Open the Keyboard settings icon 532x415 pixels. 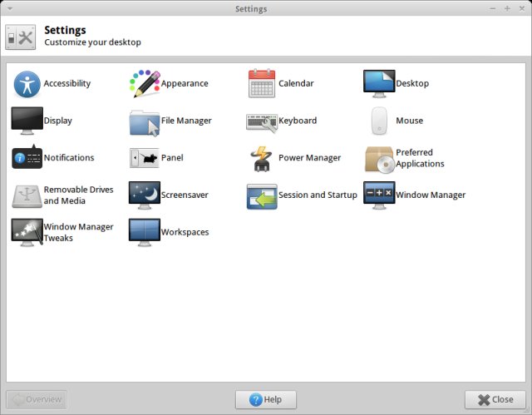[x=262, y=122]
